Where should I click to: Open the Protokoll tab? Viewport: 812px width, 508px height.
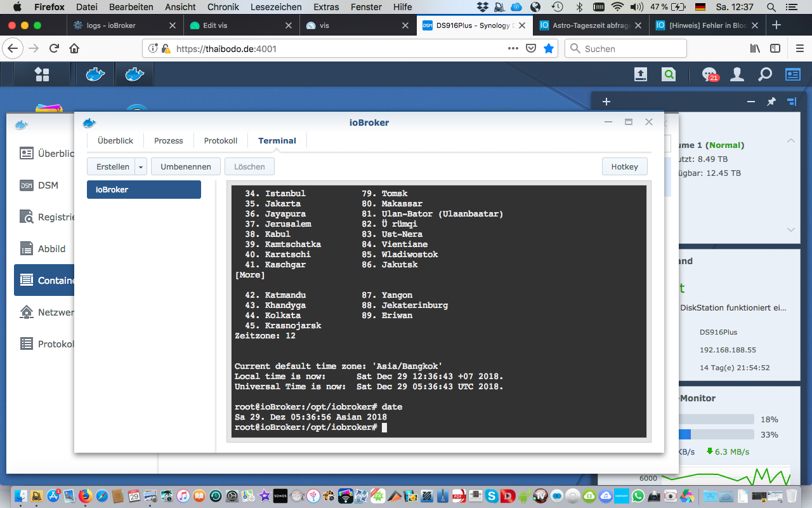221,140
